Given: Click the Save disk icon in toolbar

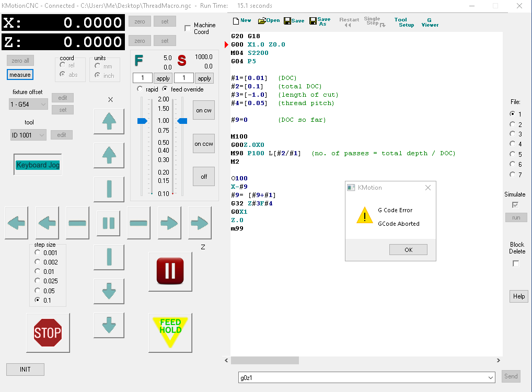Looking at the screenshot, I should [294, 21].
